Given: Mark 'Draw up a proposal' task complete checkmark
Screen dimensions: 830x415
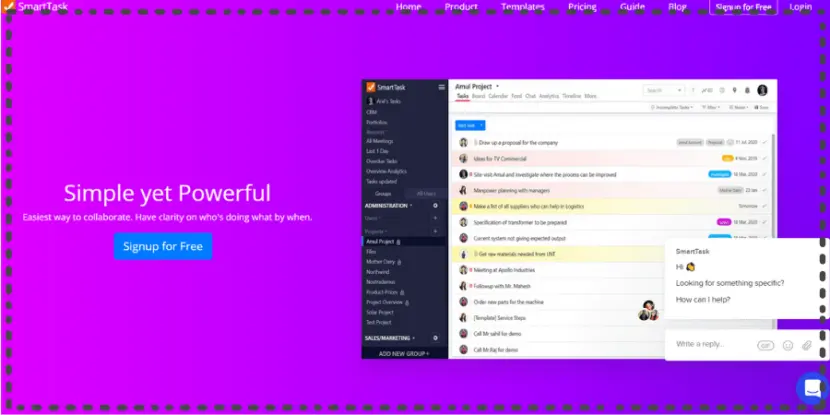Looking at the screenshot, I should (765, 142).
